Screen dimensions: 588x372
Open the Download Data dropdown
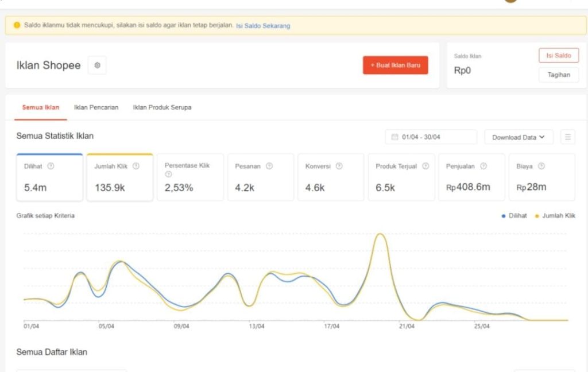coord(519,137)
